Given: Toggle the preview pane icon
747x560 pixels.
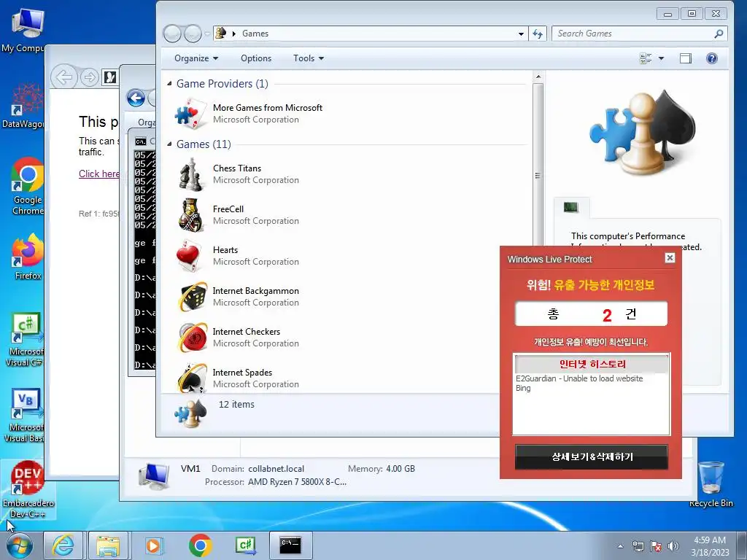Looking at the screenshot, I should [x=686, y=58].
